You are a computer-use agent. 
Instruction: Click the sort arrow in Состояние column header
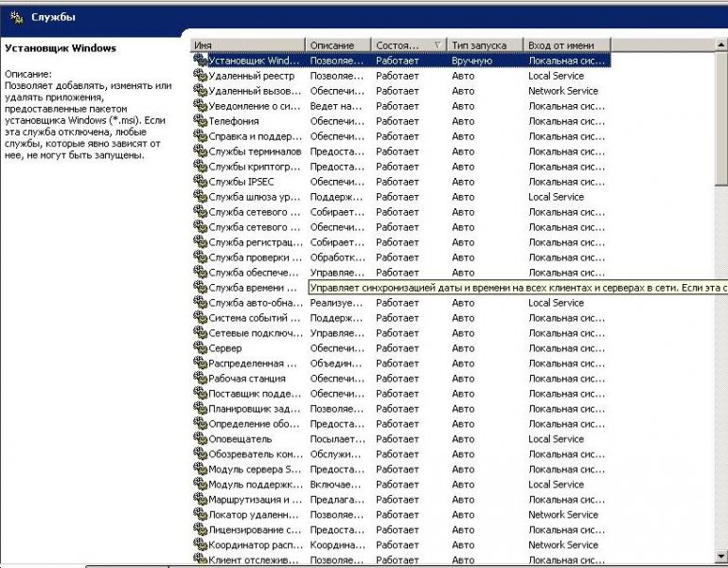(x=437, y=44)
